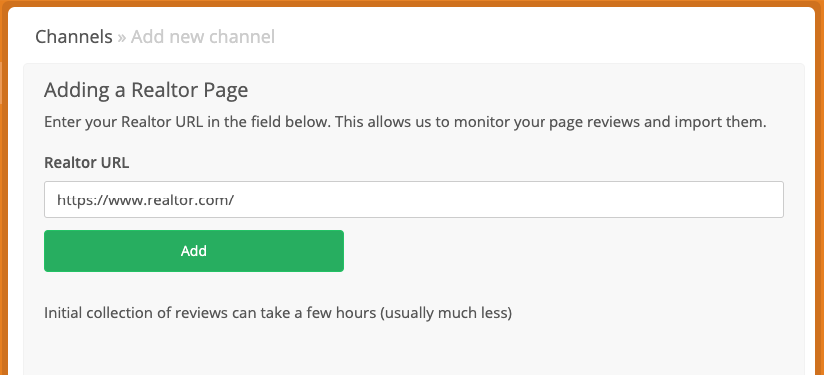This screenshot has width=824, height=375.
Task: Click the 'Adding a Realtor Page' heading
Action: (x=146, y=90)
